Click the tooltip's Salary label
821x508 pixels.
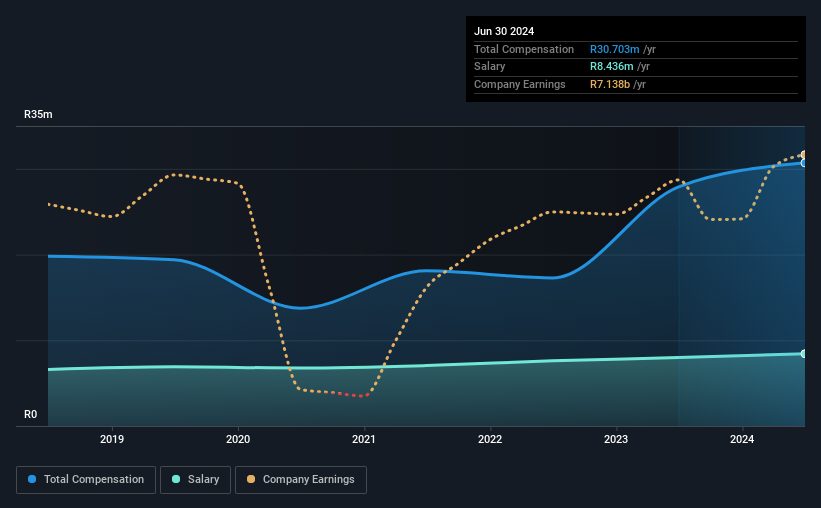pos(490,67)
